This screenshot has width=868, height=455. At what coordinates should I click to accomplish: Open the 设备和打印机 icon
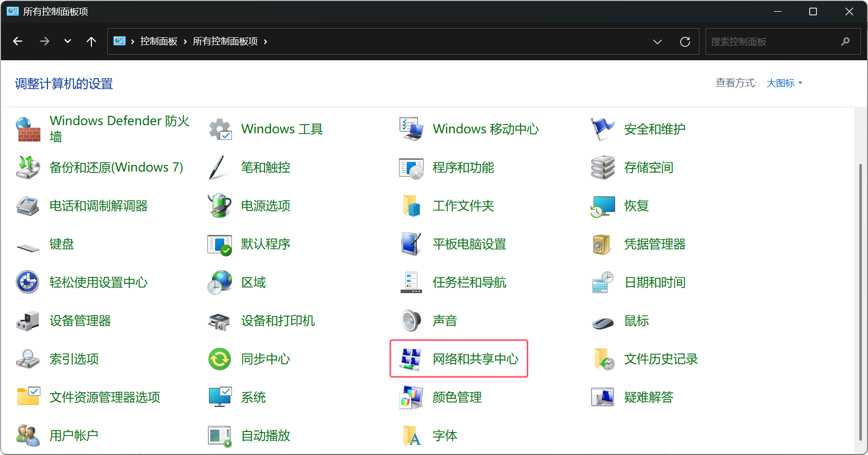[x=220, y=322]
